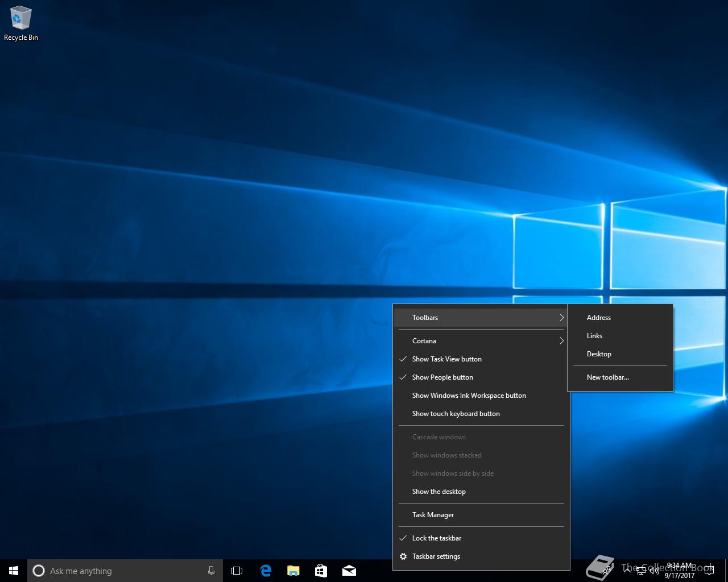Select Task Manager from context menu
Screen dimensions: 728x582
433,515
